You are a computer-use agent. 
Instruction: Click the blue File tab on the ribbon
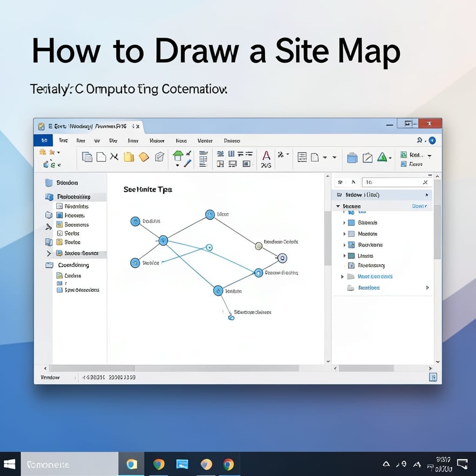[43, 140]
